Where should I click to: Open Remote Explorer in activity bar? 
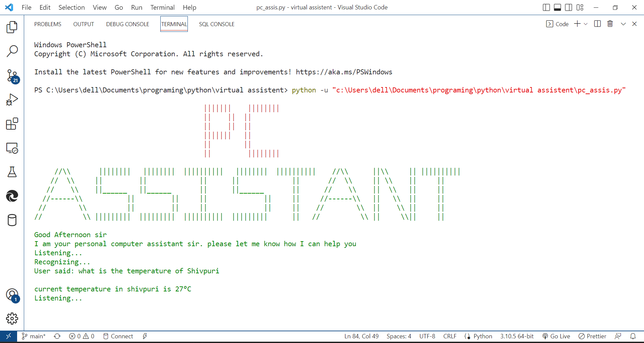pos(12,148)
